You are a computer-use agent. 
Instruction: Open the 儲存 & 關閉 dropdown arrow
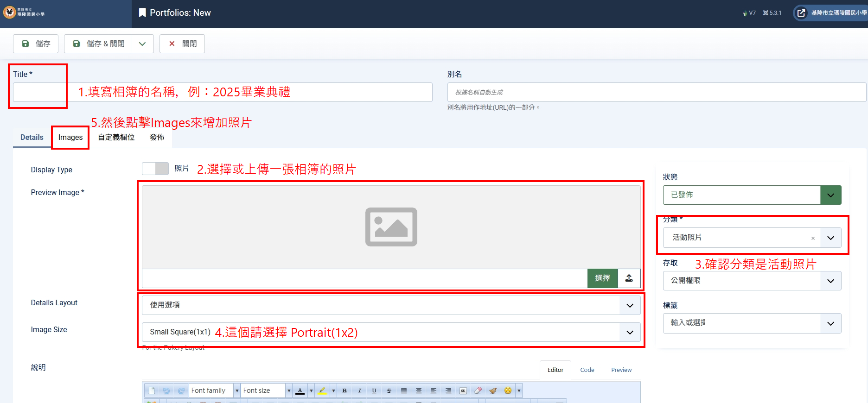pos(142,44)
